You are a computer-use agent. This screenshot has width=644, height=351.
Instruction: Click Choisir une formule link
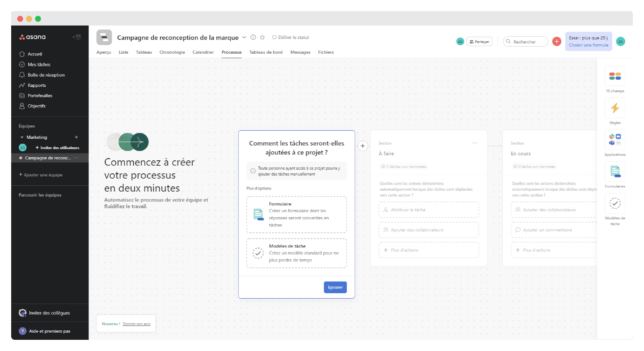[589, 45]
